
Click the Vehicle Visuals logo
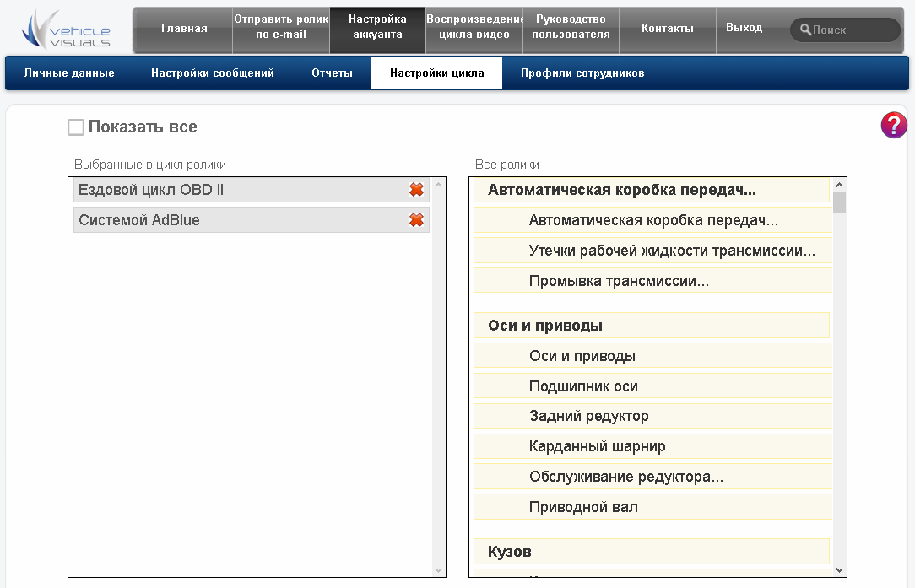(x=66, y=30)
